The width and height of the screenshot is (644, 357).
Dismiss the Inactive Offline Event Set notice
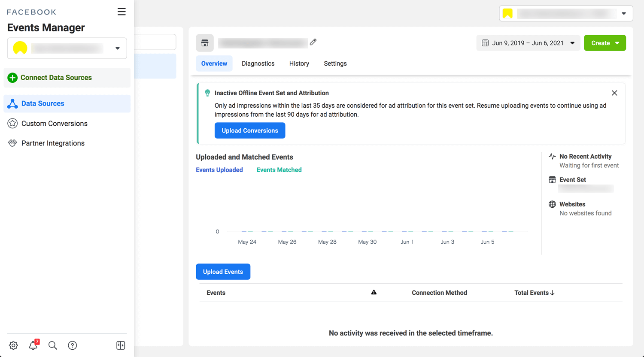pyautogui.click(x=614, y=93)
